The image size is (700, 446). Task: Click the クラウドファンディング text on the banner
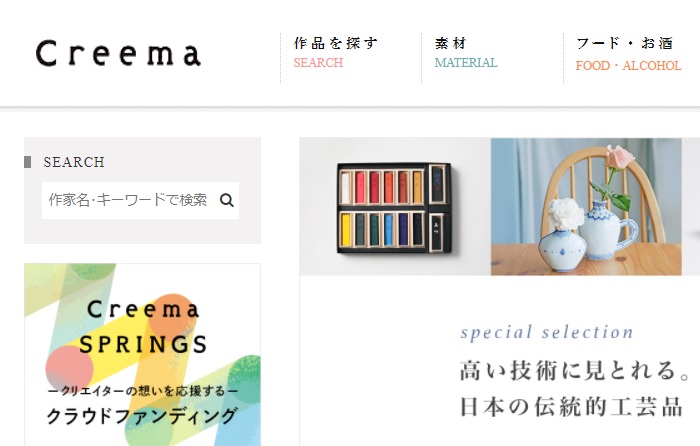click(142, 416)
